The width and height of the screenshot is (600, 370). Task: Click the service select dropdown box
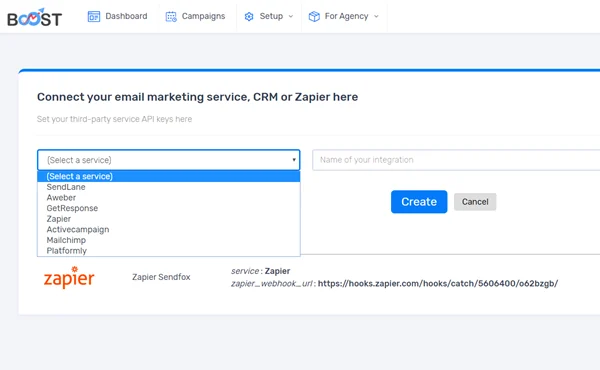pyautogui.click(x=169, y=160)
